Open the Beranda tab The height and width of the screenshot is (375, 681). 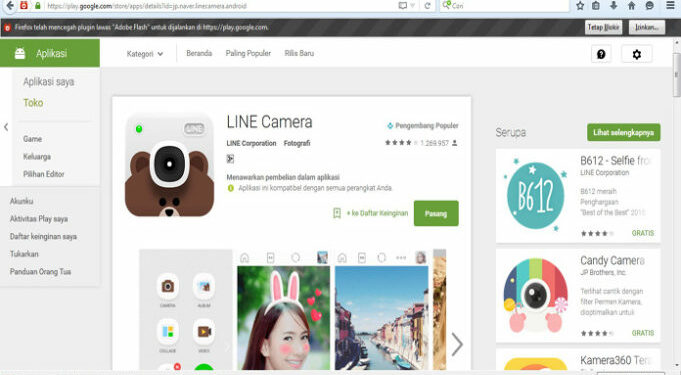tap(199, 53)
